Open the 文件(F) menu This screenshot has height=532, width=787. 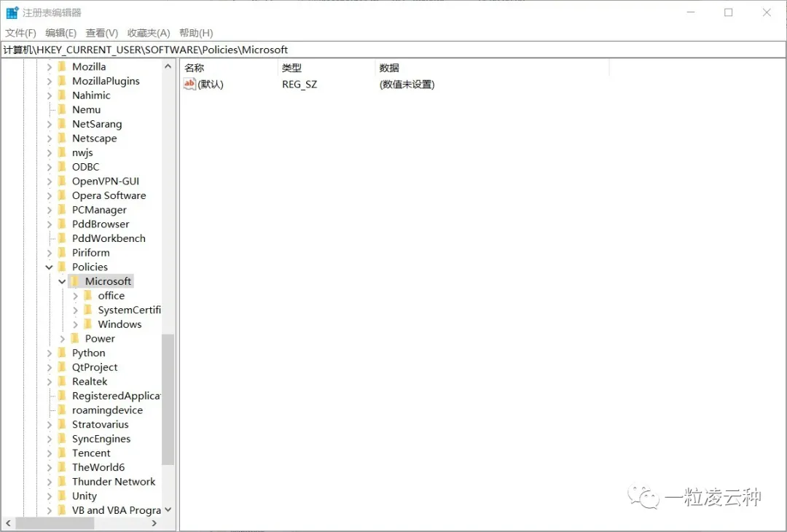(20, 33)
